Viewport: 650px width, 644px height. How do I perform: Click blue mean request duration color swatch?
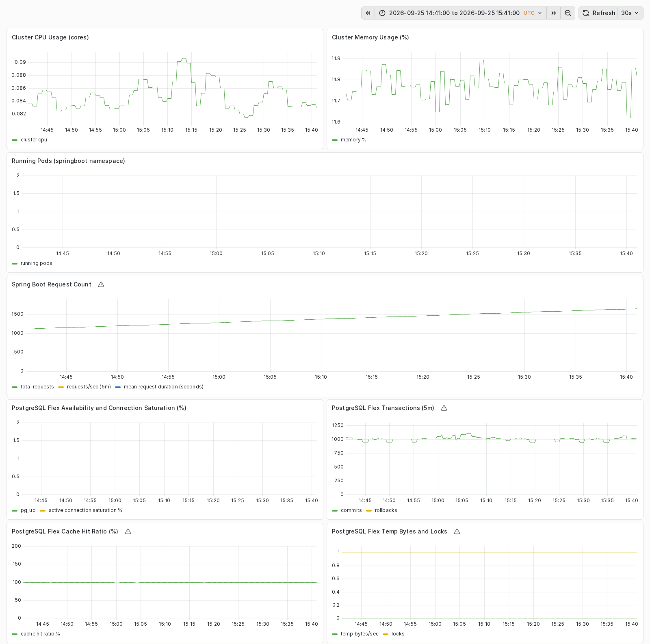(118, 387)
